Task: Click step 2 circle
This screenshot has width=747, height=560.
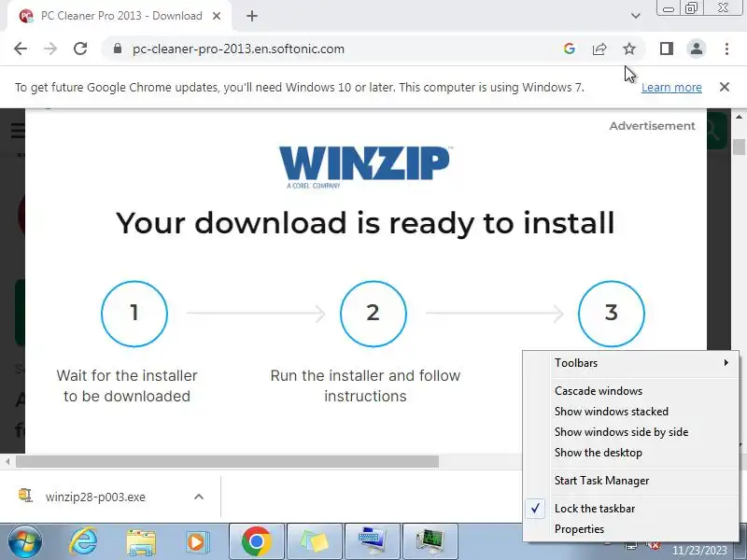Action: [x=373, y=314]
